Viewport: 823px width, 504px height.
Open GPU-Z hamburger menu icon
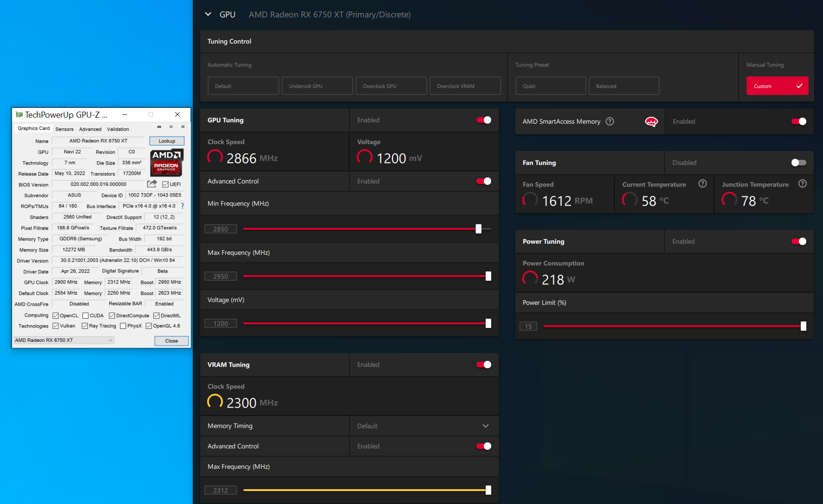[x=183, y=126]
